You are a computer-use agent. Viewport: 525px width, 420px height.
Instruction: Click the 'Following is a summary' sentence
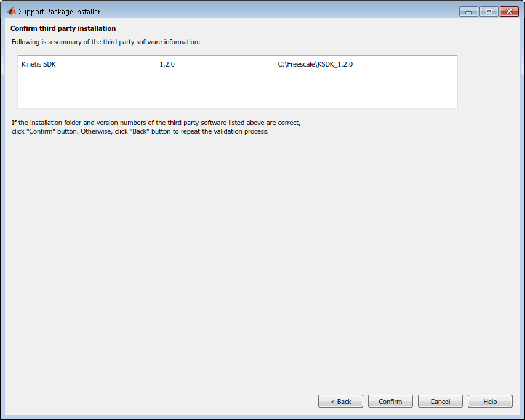[106, 42]
